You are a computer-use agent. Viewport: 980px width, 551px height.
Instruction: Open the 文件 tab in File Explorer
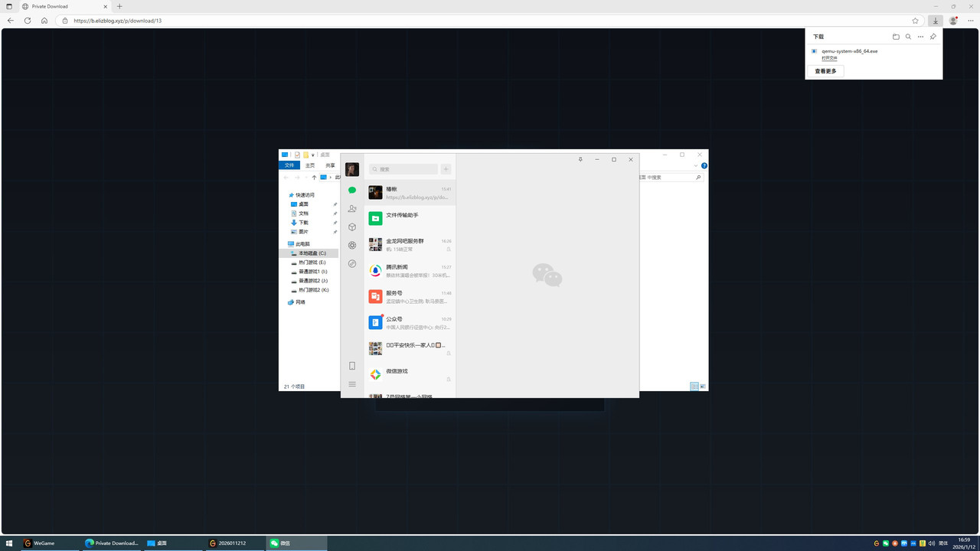(289, 165)
